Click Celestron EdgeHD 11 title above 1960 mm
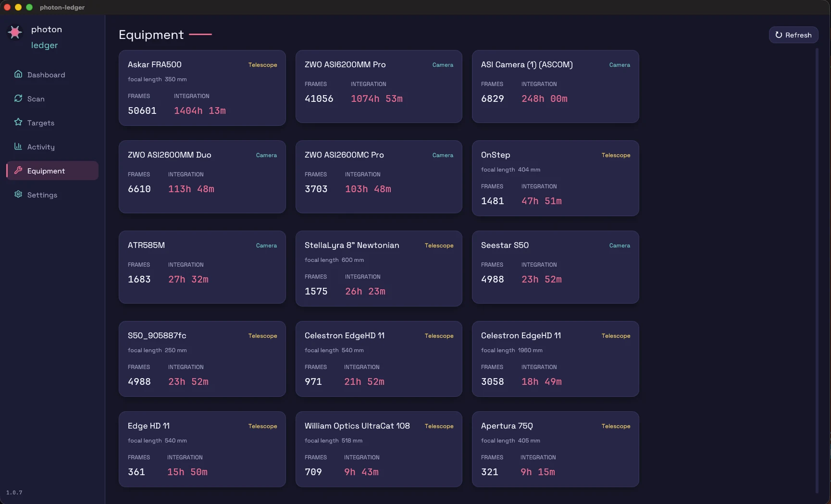Image resolution: width=831 pixels, height=504 pixels. pyautogui.click(x=521, y=335)
